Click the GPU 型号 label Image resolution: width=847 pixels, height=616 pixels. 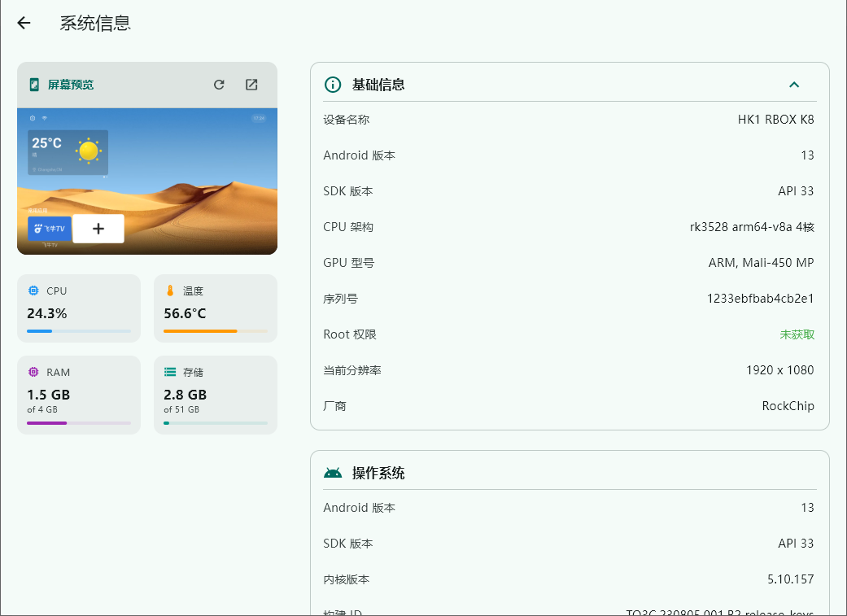tap(349, 263)
